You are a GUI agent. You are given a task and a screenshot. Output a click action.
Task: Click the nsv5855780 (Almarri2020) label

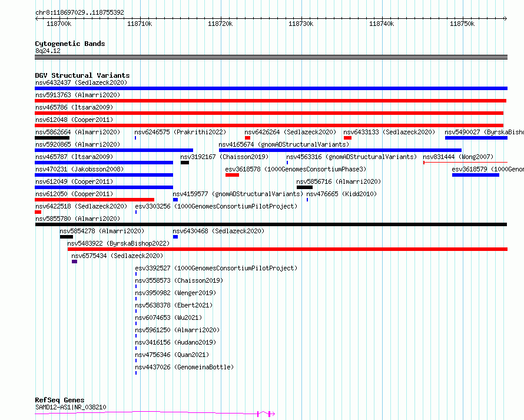click(x=78, y=219)
